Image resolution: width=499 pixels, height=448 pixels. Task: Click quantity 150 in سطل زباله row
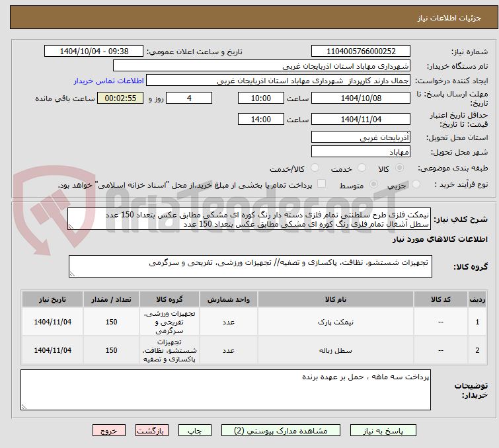(111, 350)
